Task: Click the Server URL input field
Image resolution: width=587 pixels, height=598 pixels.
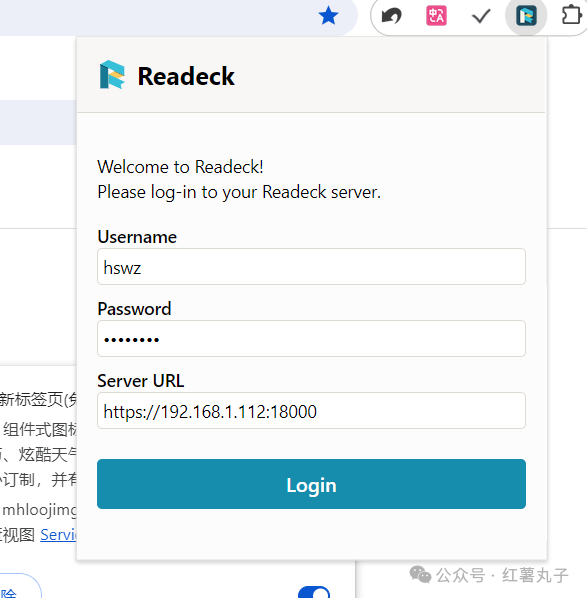Action: [311, 411]
